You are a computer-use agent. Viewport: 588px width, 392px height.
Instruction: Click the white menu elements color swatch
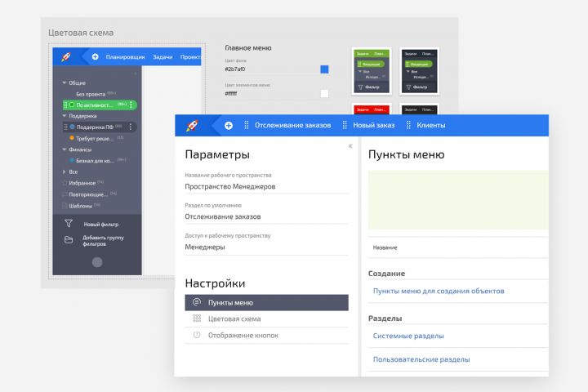point(324,93)
